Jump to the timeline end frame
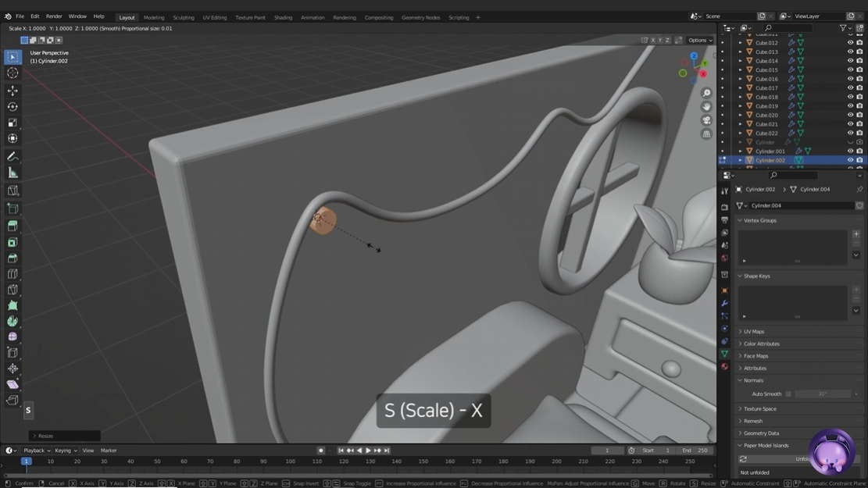868x488 pixels. 387,451
